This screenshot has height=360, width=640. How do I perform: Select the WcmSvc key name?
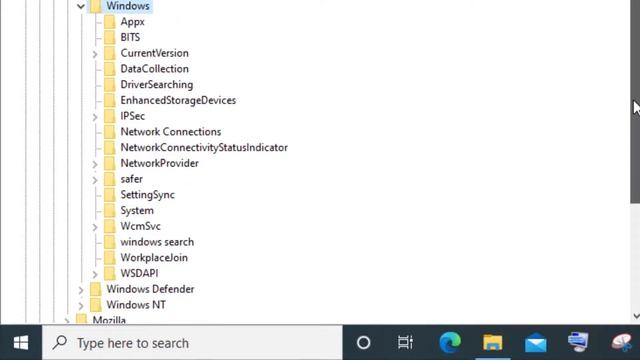tap(140, 227)
